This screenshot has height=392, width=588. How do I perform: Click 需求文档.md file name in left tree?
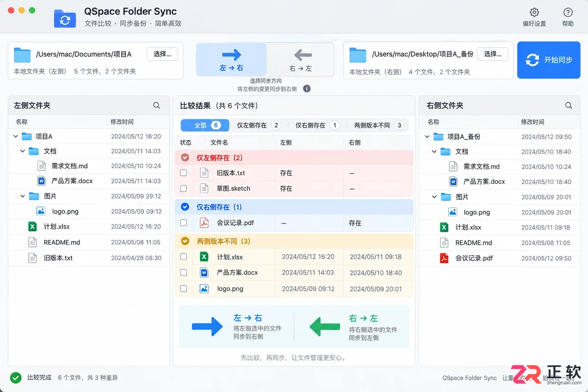69,166
